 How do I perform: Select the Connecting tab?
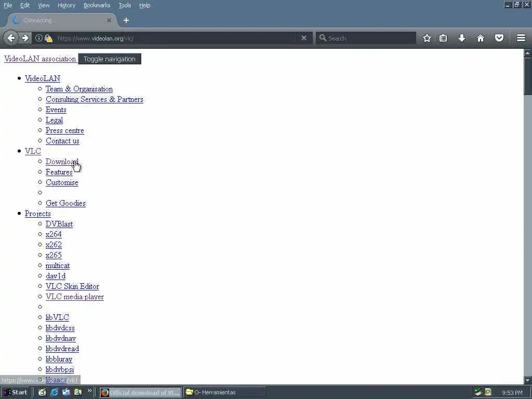pos(62,20)
